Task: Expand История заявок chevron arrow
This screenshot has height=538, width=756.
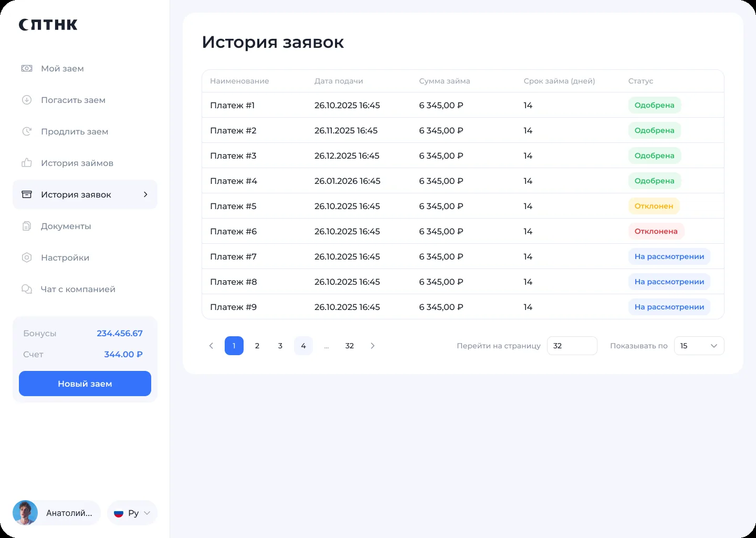Action: click(x=145, y=194)
